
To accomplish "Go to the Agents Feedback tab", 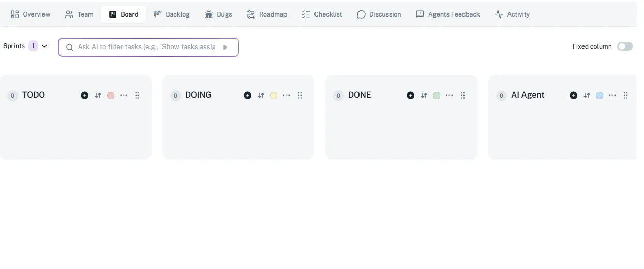I will [448, 14].
